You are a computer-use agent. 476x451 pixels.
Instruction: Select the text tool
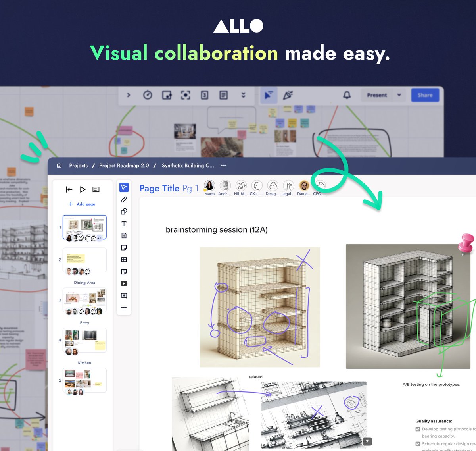click(x=124, y=224)
